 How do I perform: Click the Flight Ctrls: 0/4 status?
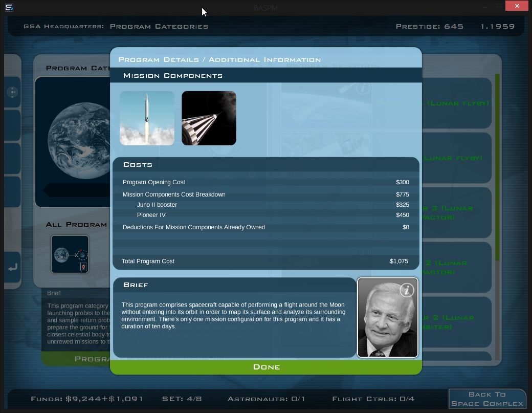click(373, 399)
